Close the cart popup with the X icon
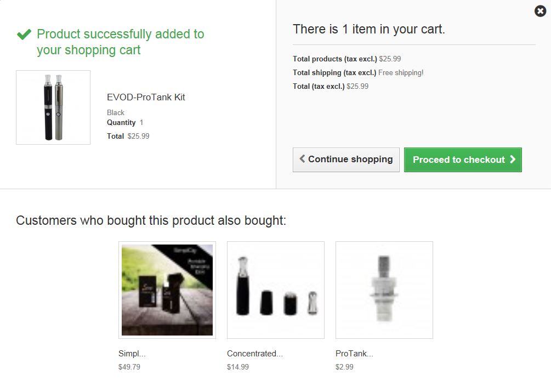Image resolution: width=551 pixels, height=392 pixels. pyautogui.click(x=540, y=11)
